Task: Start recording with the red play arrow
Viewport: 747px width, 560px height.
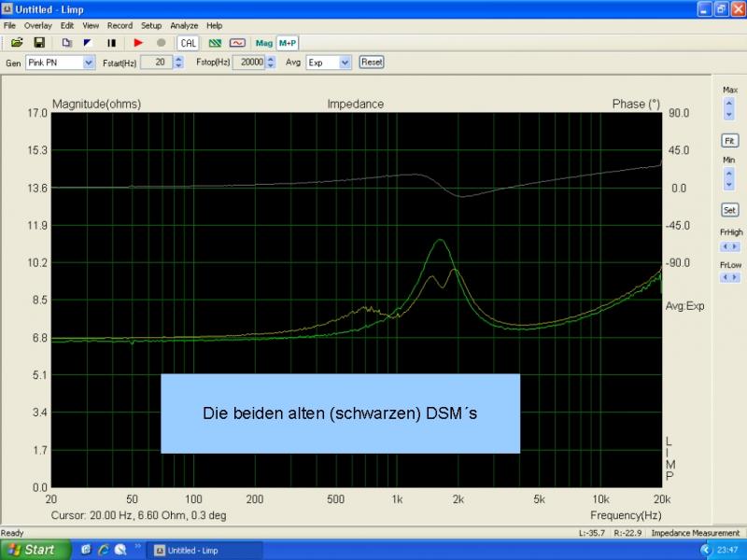Action: coord(138,43)
